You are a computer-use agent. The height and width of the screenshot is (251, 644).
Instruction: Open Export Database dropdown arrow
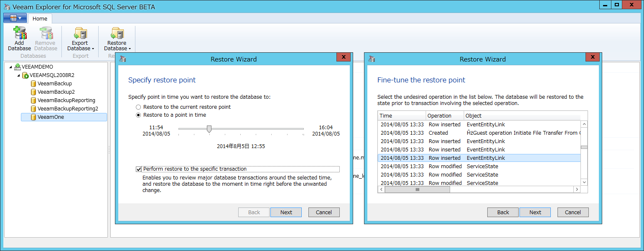[93, 49]
